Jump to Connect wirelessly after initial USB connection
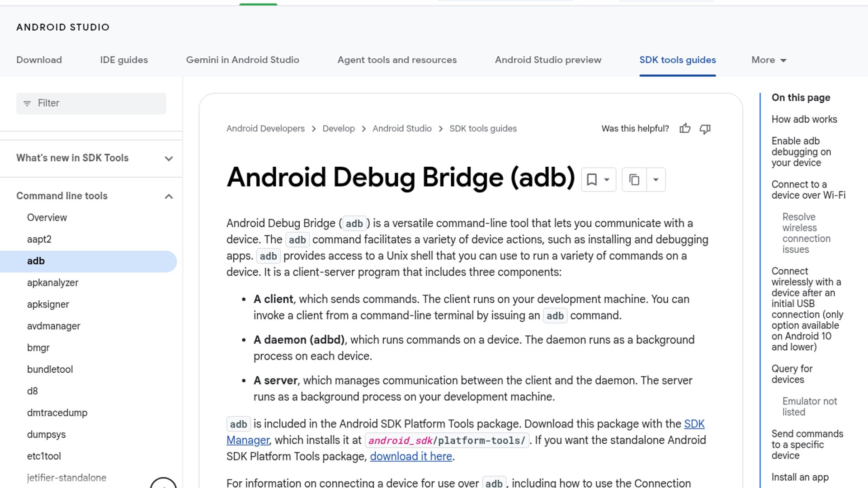The image size is (868, 488). click(x=807, y=309)
